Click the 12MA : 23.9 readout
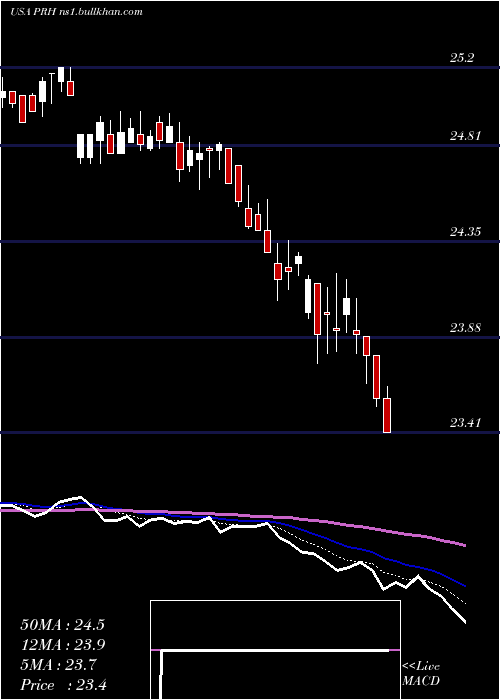The image size is (500, 700). pos(62,645)
